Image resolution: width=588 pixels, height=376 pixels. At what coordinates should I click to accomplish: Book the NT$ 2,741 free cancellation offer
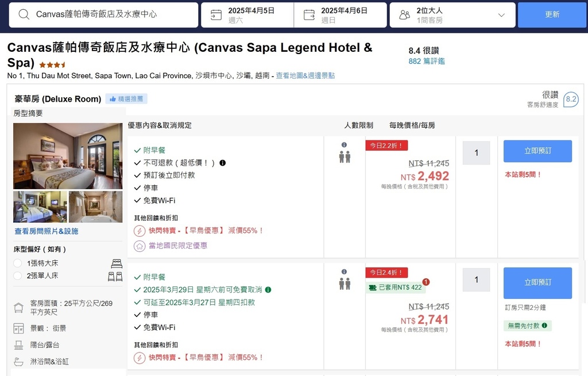coord(537,283)
